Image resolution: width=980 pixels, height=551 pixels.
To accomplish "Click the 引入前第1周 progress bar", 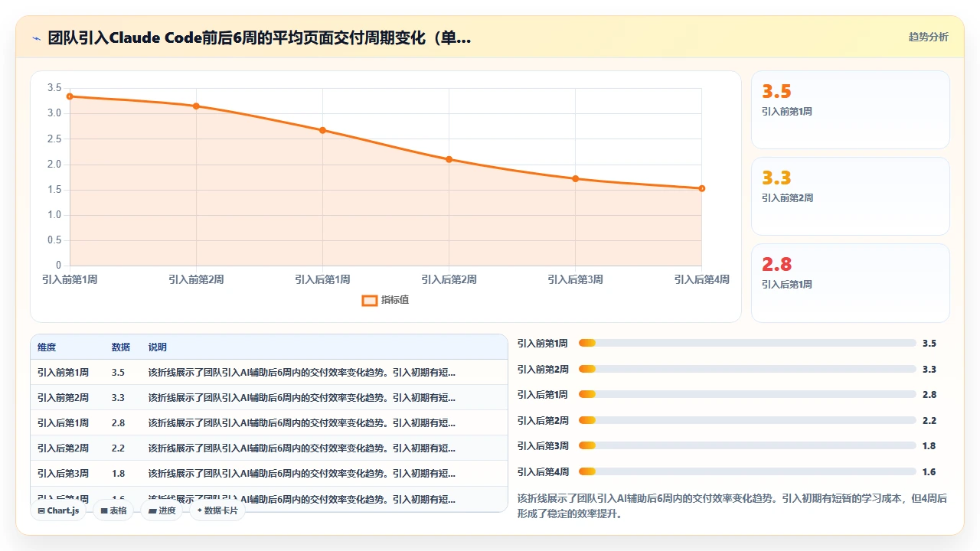I will 747,344.
